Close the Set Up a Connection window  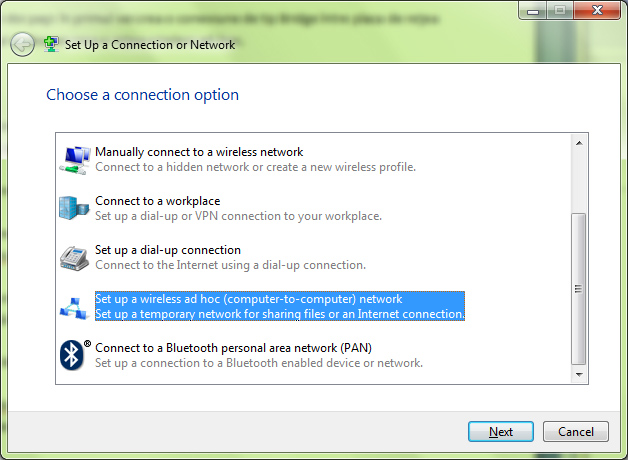(597, 10)
